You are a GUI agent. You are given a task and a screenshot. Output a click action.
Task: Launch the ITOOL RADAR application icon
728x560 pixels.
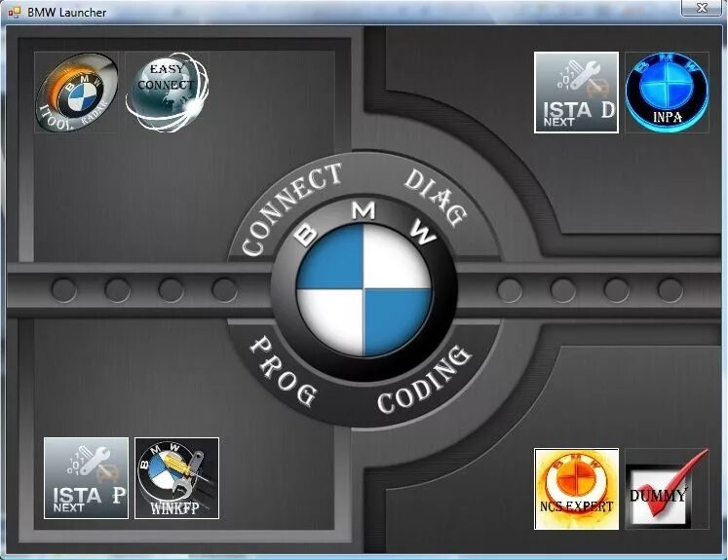click(x=77, y=93)
